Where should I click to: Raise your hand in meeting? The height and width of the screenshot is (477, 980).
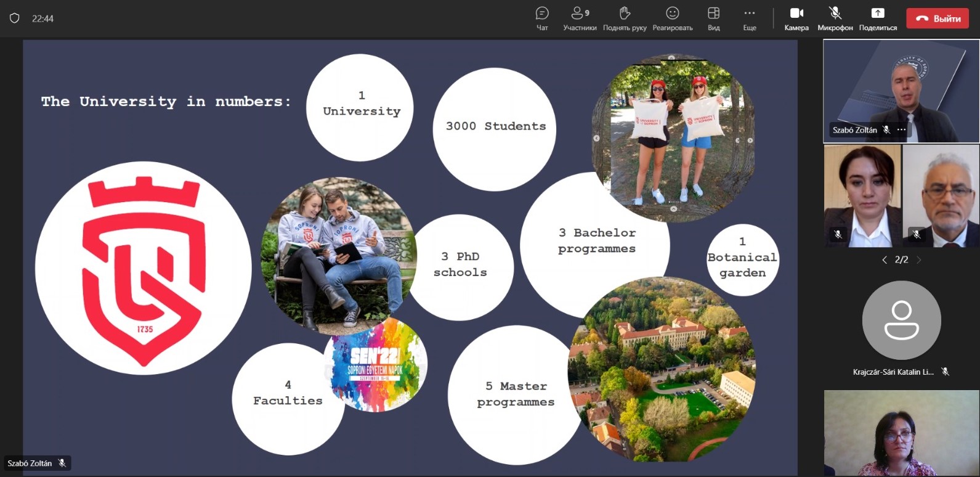625,18
